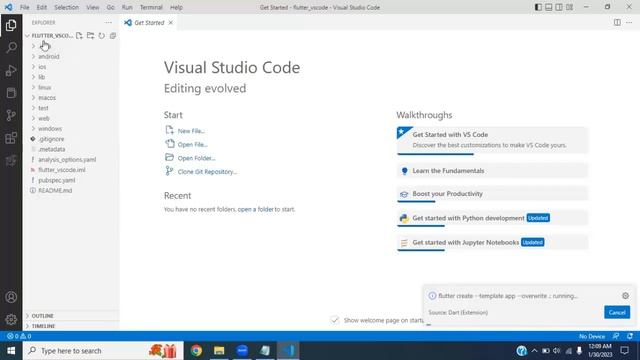The image size is (640, 360).
Task: Expand the test folder
Action: [43, 108]
